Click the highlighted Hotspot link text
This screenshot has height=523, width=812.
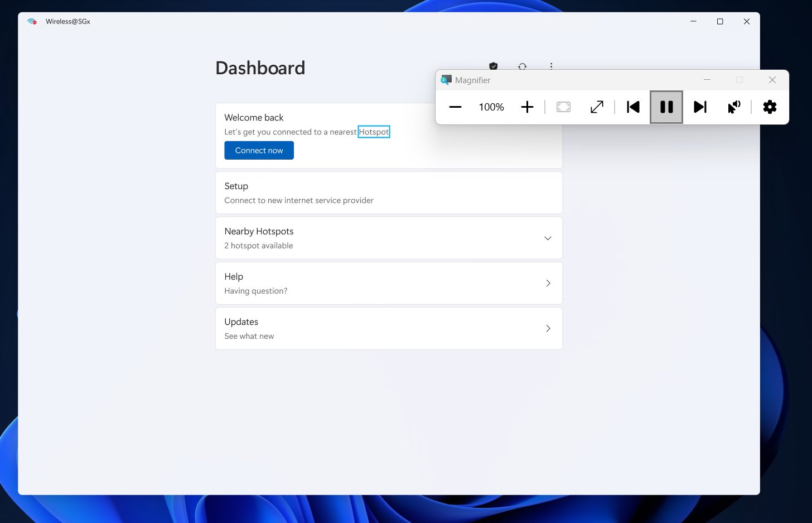click(374, 132)
